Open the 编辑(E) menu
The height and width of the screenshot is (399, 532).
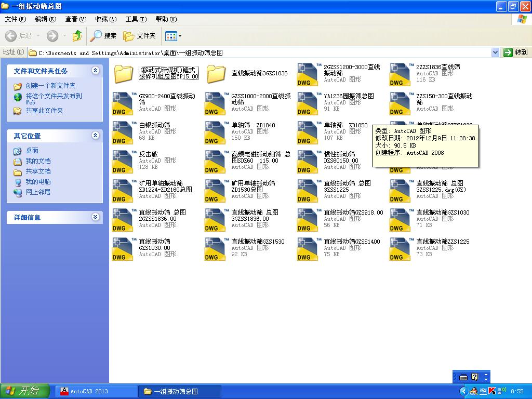tap(46, 19)
